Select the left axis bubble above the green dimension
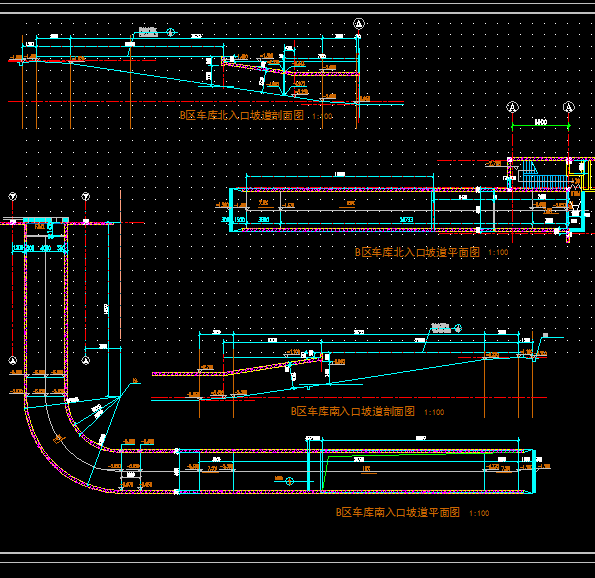Image resolution: width=595 pixels, height=578 pixels. [512, 107]
